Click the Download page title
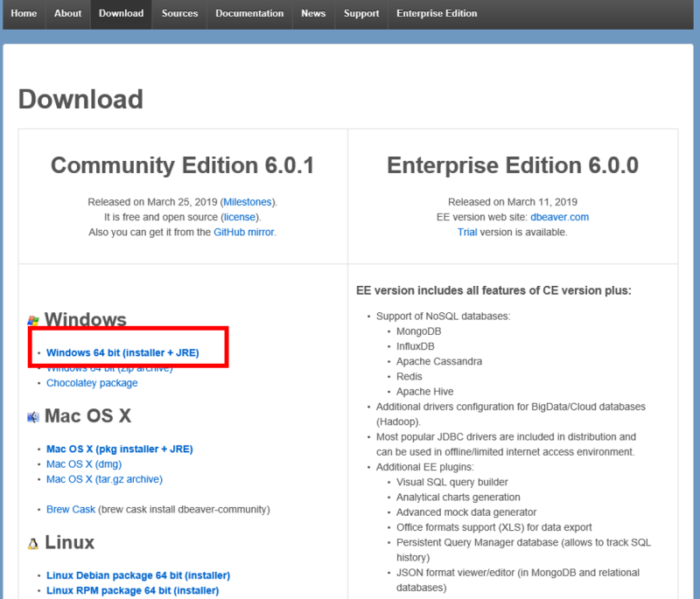The height and width of the screenshot is (599, 700). (x=80, y=99)
